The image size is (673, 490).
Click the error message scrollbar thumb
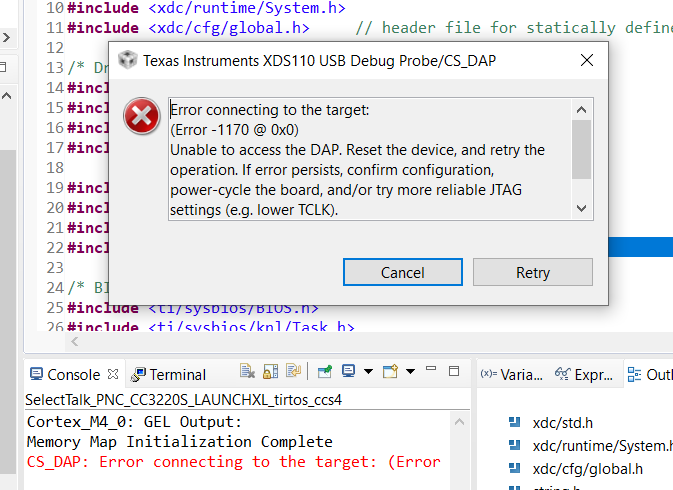pos(582,149)
